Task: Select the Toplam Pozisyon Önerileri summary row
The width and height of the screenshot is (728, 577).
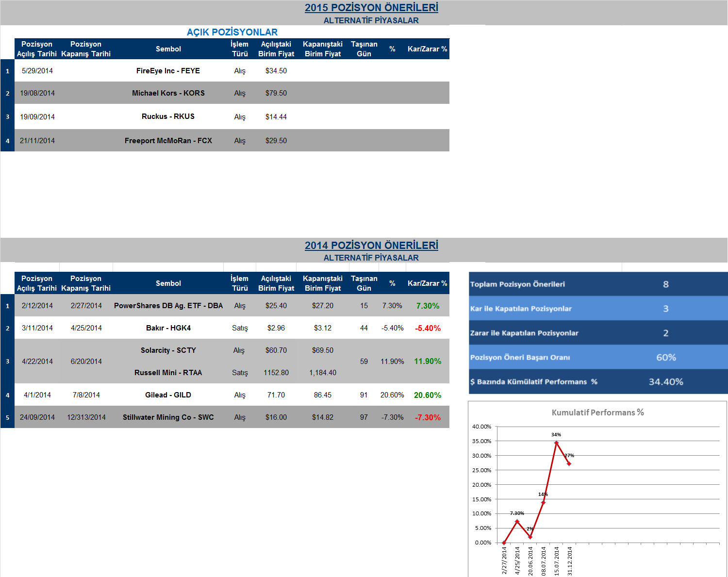Action: (598, 284)
